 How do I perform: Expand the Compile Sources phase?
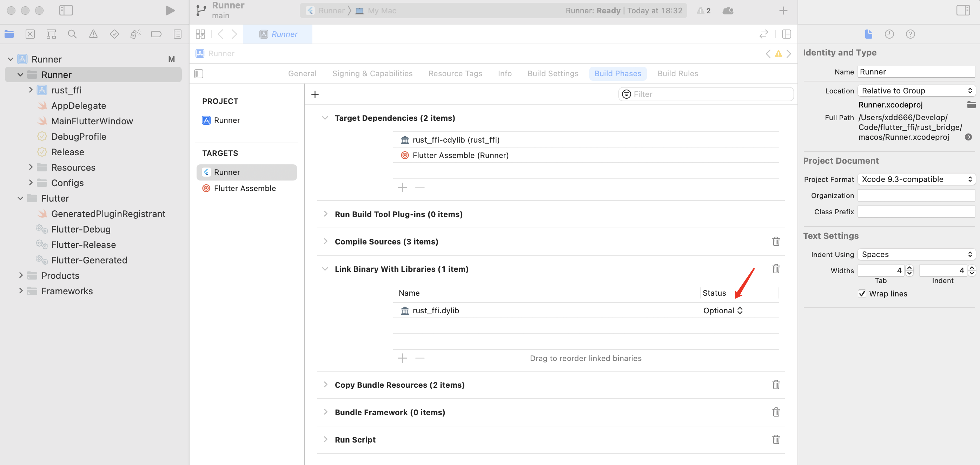pos(325,241)
